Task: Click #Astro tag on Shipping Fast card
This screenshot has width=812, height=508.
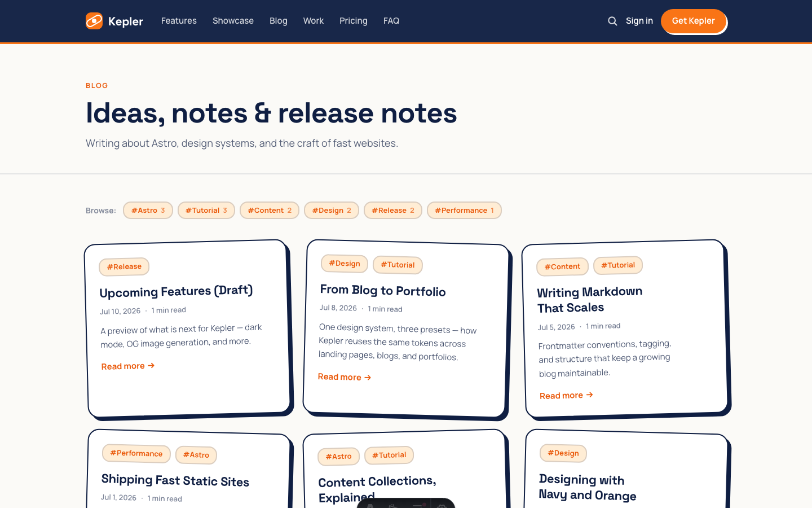Action: pos(196,455)
